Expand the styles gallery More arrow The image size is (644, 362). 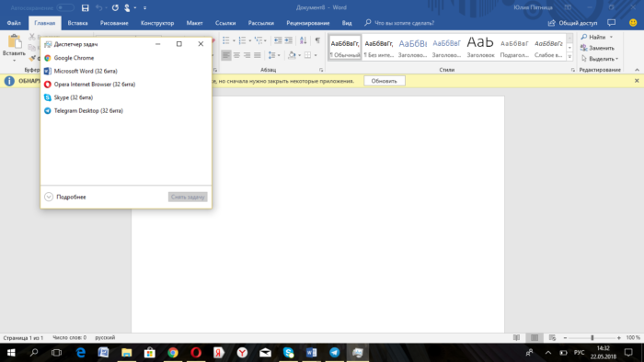click(x=569, y=57)
